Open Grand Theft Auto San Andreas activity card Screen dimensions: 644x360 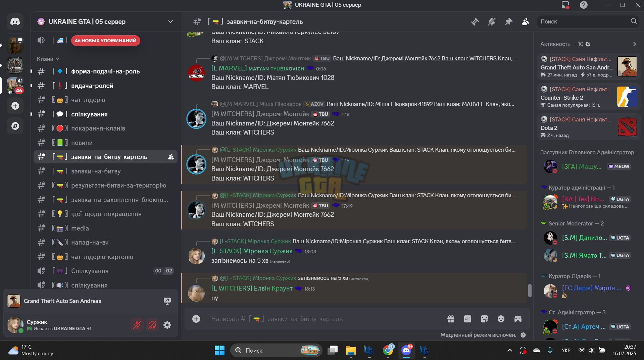point(589,67)
